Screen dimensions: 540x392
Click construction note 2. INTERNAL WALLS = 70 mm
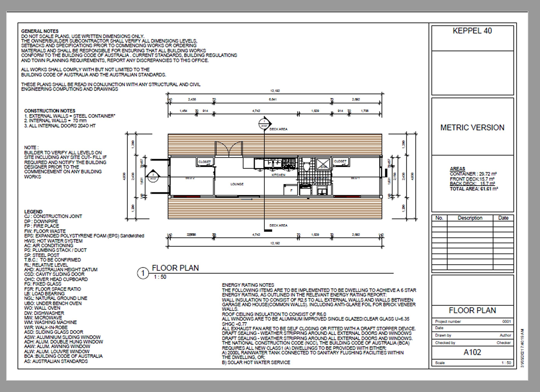[55, 121]
